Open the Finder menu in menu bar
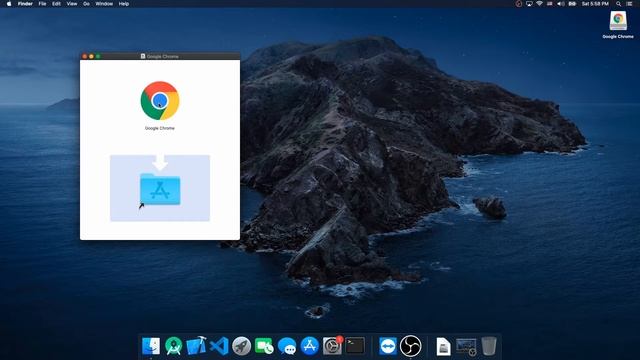 tap(25, 4)
